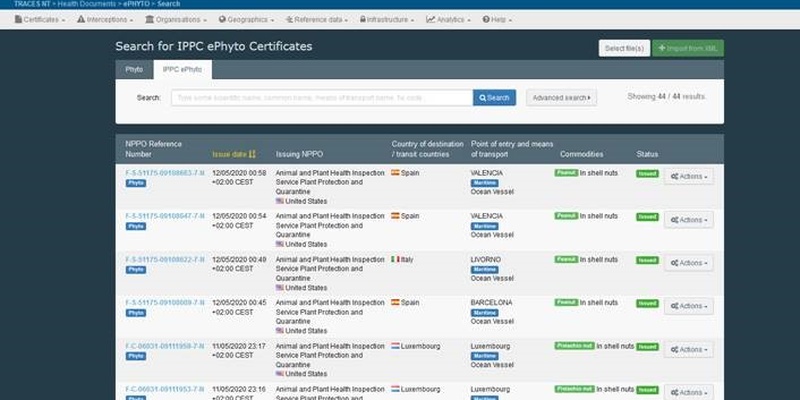The height and width of the screenshot is (400, 800).
Task: Open Actions dropdown for 11/05/2020 23:17 row
Action: tap(689, 349)
